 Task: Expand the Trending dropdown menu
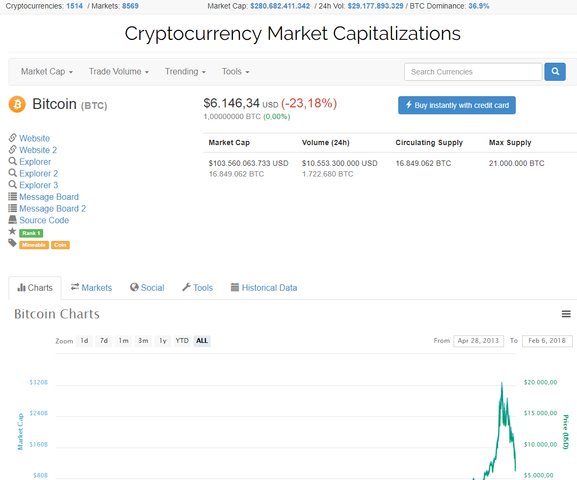point(185,71)
